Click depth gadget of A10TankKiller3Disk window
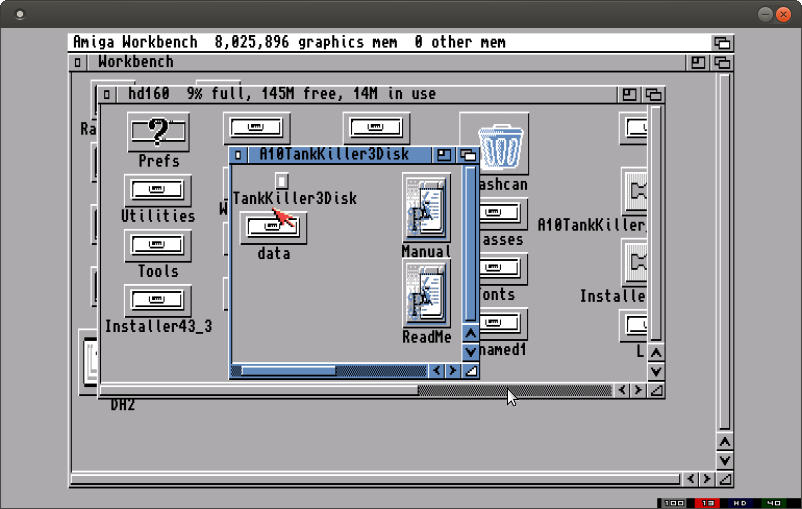 click(x=468, y=155)
